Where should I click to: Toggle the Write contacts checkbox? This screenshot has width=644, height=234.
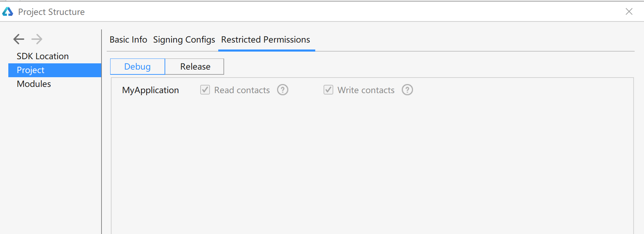[x=328, y=90]
